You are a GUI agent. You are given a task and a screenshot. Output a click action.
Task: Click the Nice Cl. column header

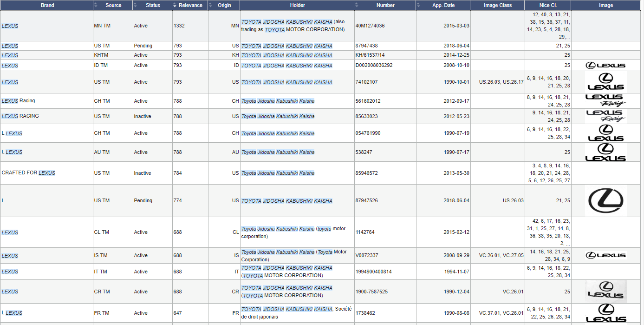tap(548, 5)
